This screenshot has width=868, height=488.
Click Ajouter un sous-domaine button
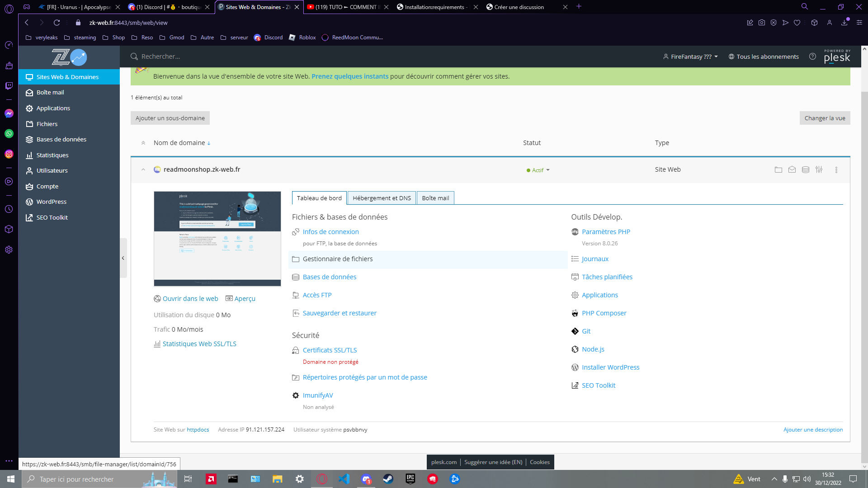(170, 118)
